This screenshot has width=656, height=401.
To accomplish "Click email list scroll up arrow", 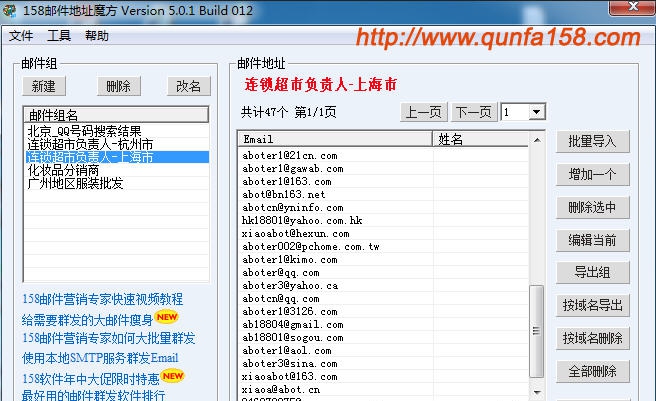I will 537,140.
